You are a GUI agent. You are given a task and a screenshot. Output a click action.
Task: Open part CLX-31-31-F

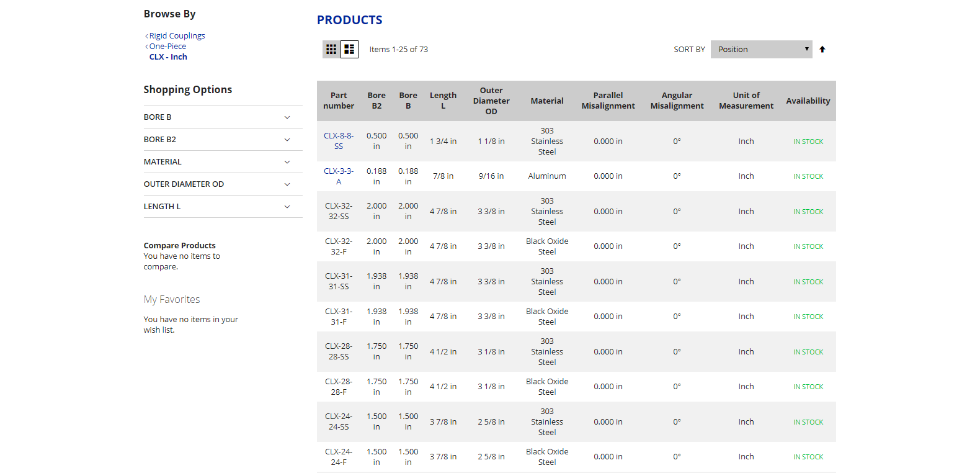coord(339,317)
